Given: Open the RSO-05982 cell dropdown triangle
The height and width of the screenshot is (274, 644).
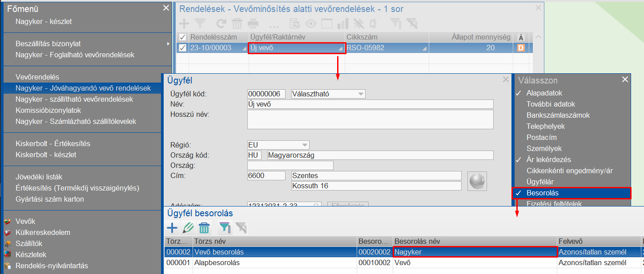Looking at the screenshot, I should point(424,49).
